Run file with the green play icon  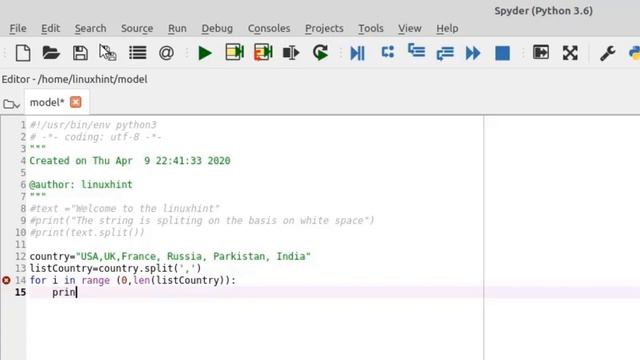click(x=204, y=53)
